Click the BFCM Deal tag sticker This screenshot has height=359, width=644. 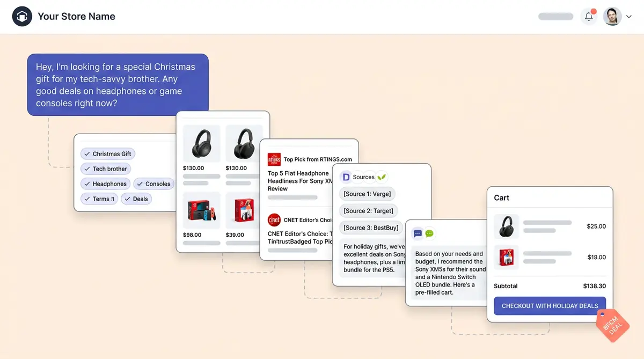click(612, 325)
